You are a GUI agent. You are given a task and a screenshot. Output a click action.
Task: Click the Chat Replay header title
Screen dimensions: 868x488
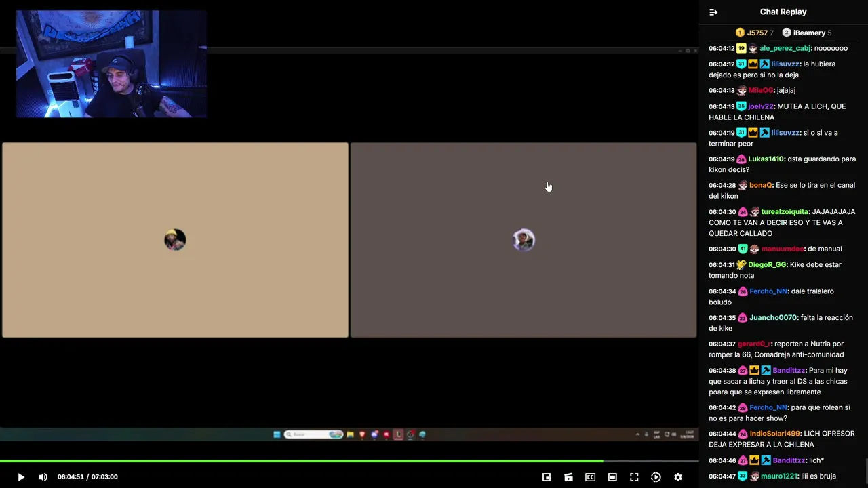pyautogui.click(x=783, y=12)
